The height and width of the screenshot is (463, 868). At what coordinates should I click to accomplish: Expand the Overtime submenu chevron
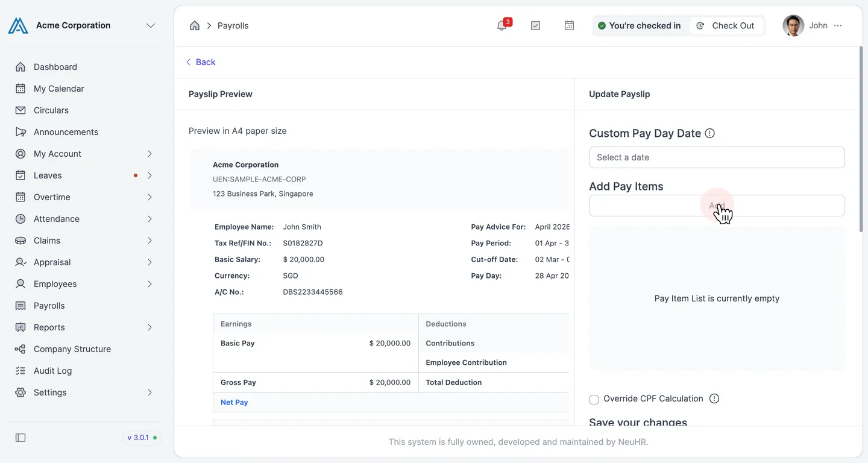[x=149, y=197]
